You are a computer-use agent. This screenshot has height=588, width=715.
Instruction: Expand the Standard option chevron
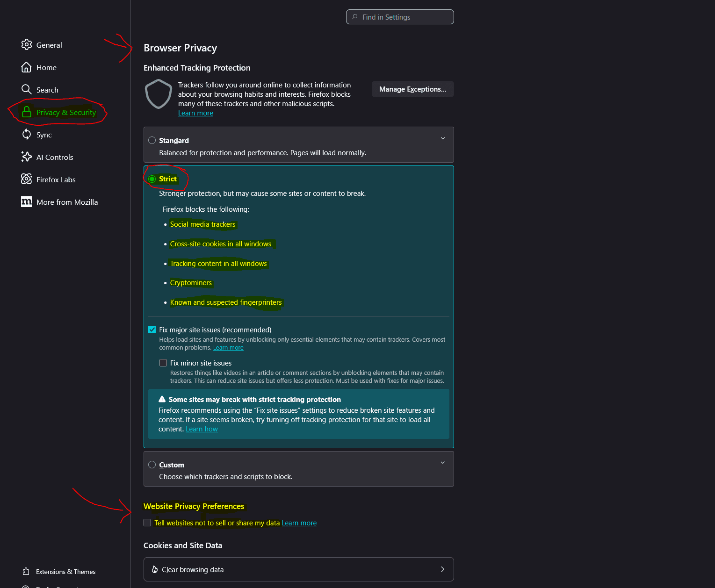pyautogui.click(x=443, y=138)
